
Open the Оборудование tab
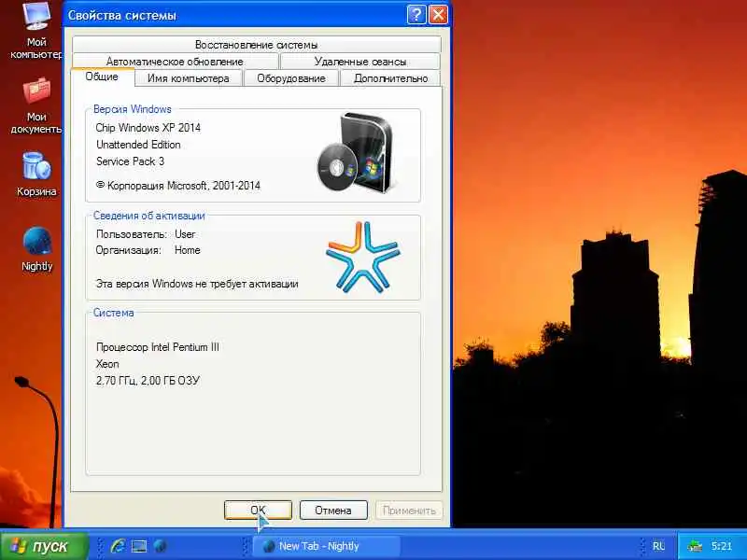pyautogui.click(x=291, y=78)
